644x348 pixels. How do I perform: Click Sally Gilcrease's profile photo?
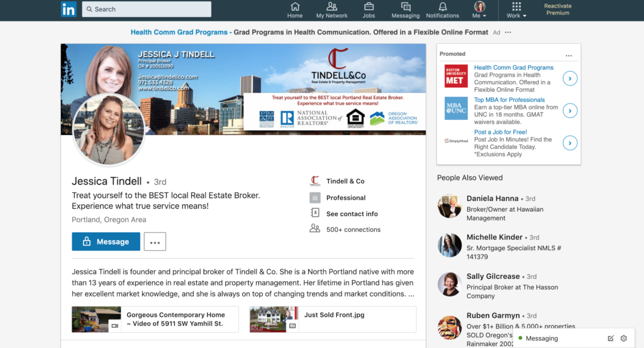click(x=449, y=285)
